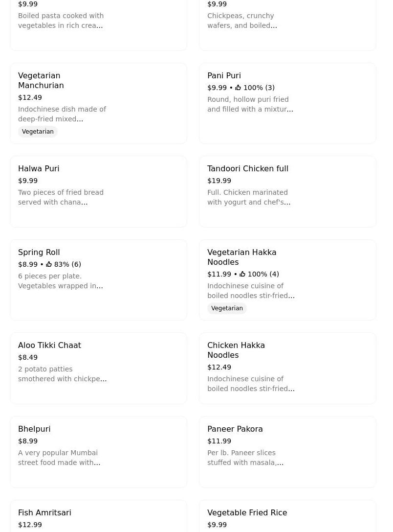Open Tandoori Chicken full item

[x=247, y=169]
